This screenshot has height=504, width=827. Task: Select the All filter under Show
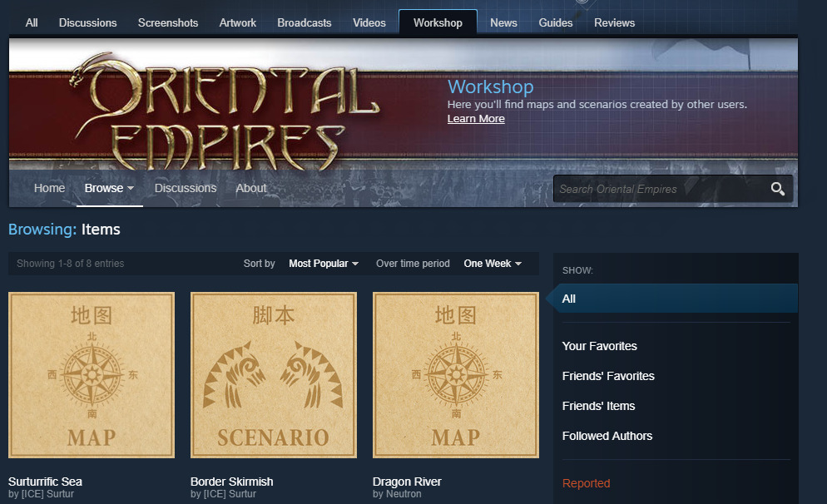pyautogui.click(x=672, y=299)
